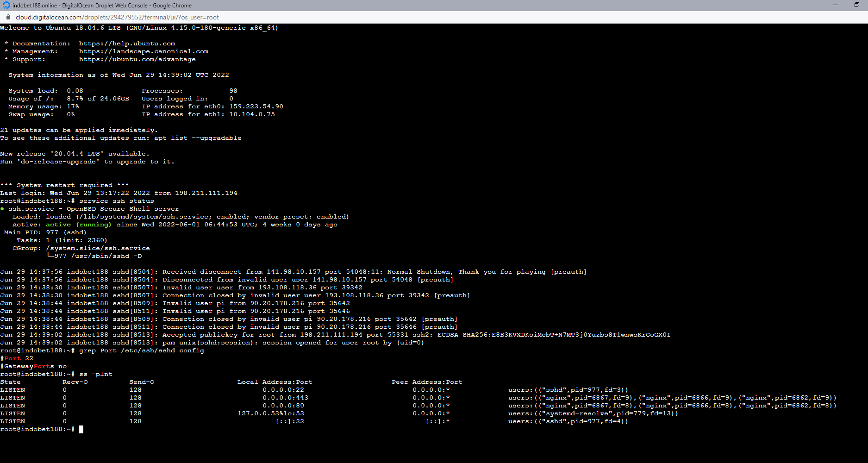Screen dimensions: 868x463
Task: Click the green 'active (running)' status text
Action: pos(79,225)
